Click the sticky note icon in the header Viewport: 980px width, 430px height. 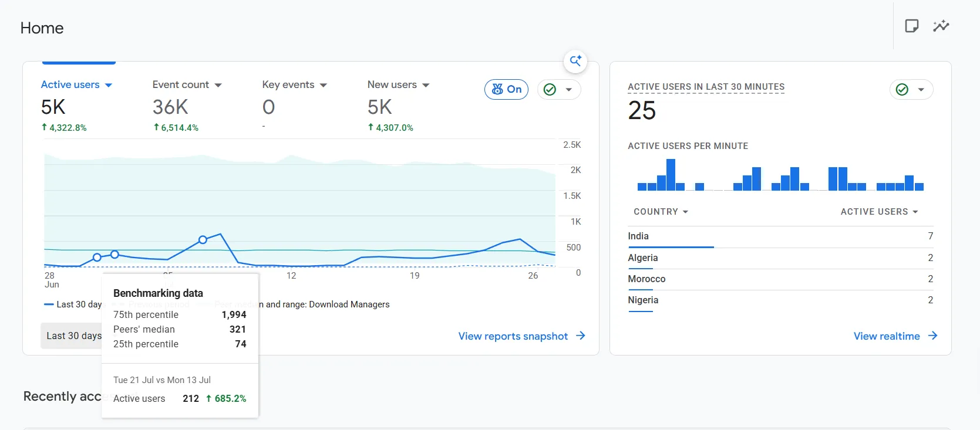point(912,26)
